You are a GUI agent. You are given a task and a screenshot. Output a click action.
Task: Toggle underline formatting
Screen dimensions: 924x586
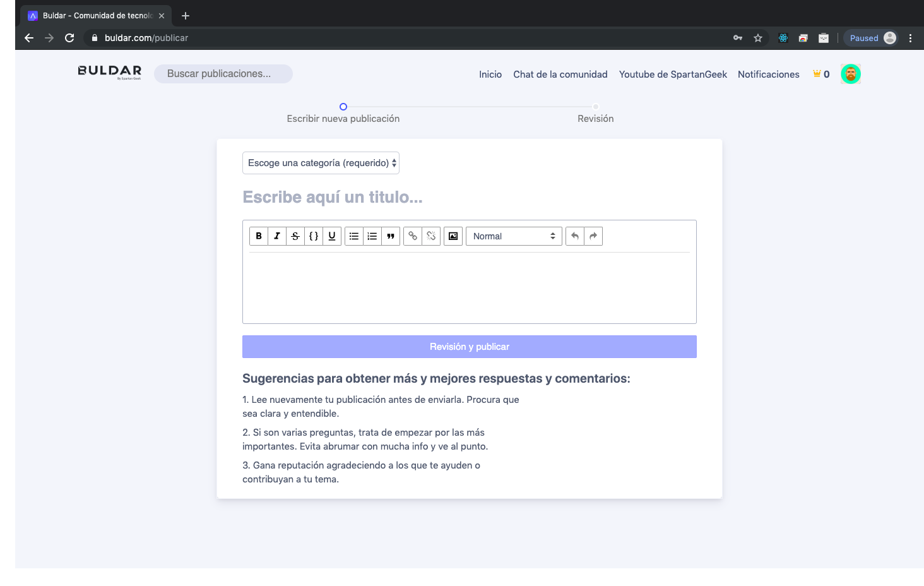coord(332,236)
